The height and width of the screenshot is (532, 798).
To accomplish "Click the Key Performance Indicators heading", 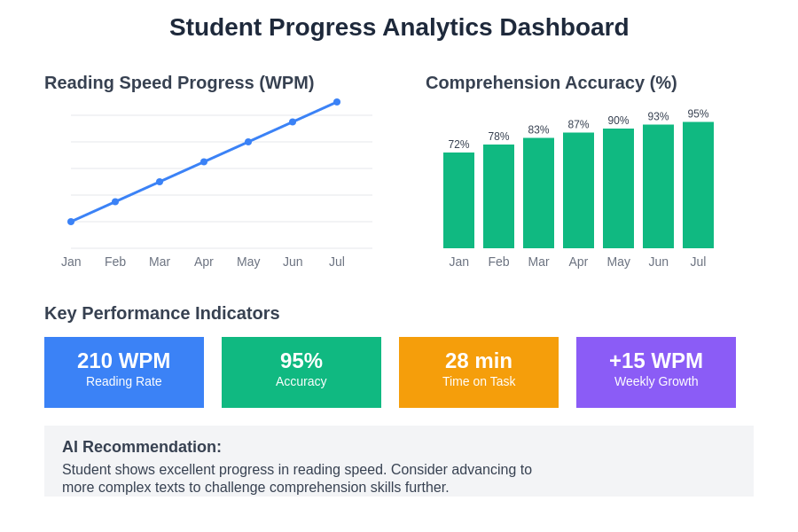I will coord(161,313).
